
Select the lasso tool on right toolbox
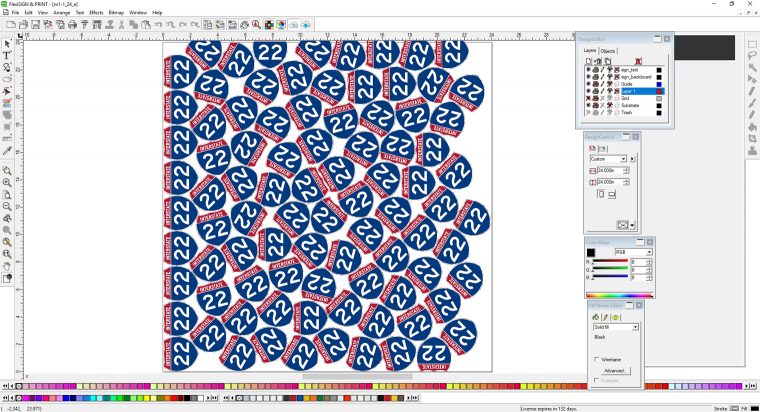(x=752, y=56)
